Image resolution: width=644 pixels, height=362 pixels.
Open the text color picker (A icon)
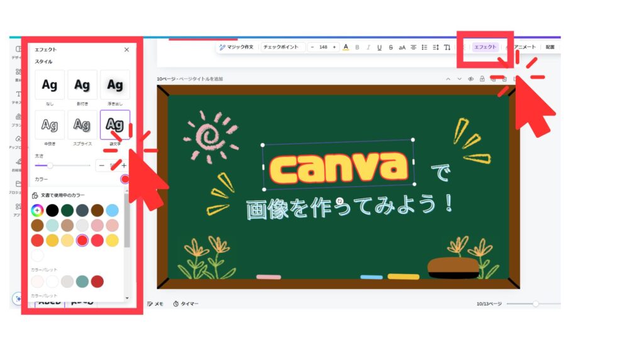(346, 47)
